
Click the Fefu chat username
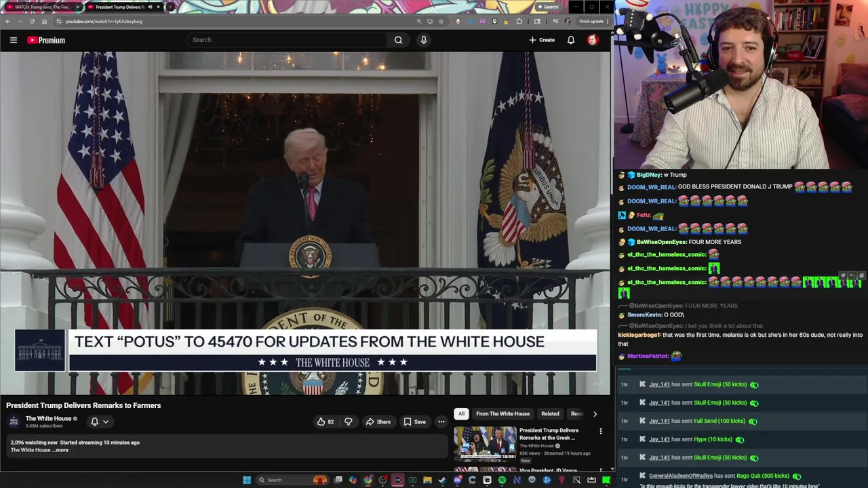pos(644,215)
